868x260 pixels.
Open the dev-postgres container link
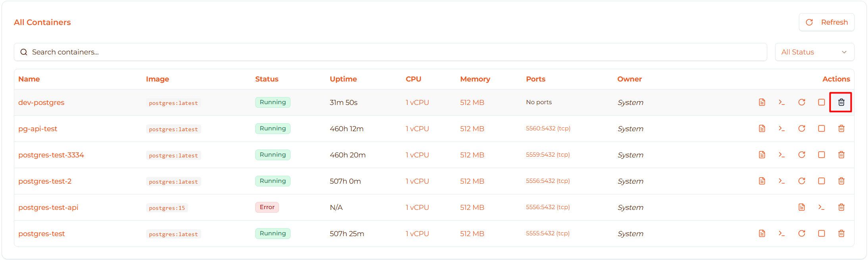point(41,103)
